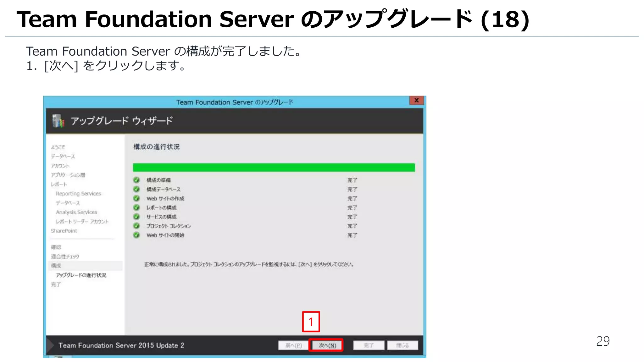Click the 完了 button in footer
The height and width of the screenshot is (362, 644).
[369, 345]
